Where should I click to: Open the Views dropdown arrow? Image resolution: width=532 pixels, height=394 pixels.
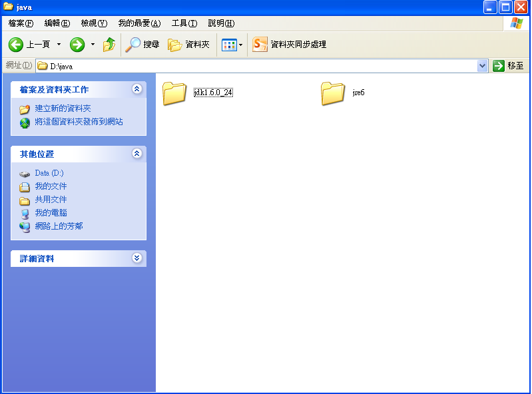240,45
